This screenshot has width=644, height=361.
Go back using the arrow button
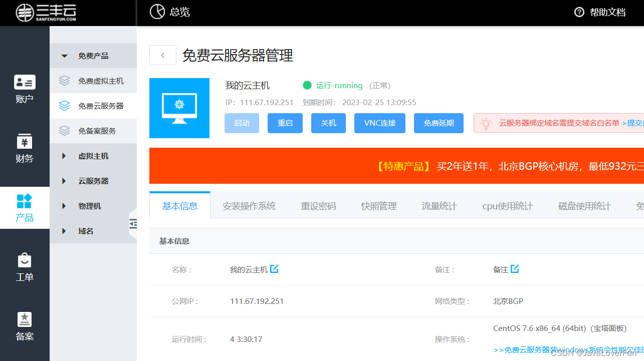point(163,55)
